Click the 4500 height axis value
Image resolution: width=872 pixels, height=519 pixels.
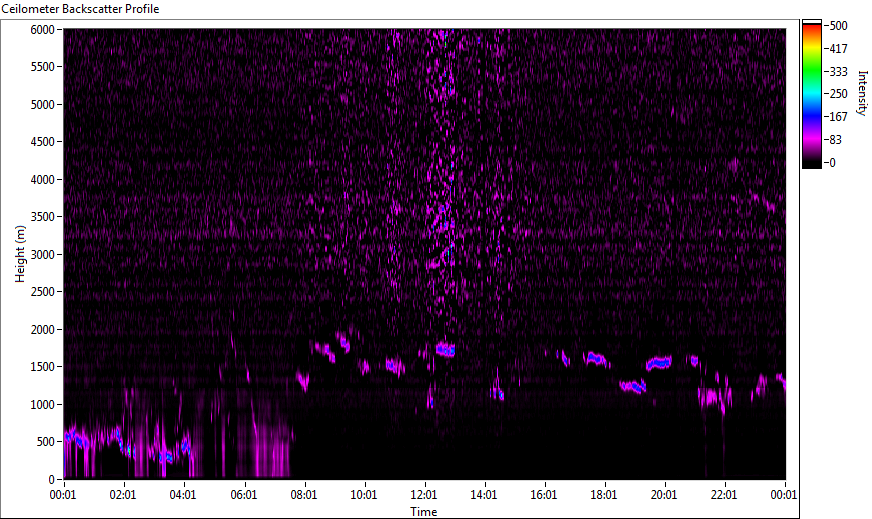click(x=43, y=142)
